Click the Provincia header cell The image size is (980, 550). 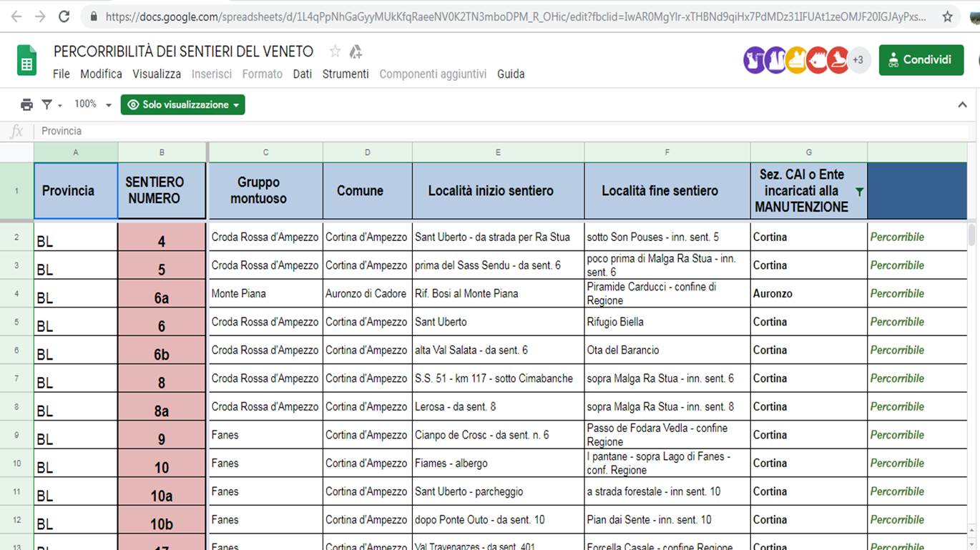pyautogui.click(x=76, y=191)
